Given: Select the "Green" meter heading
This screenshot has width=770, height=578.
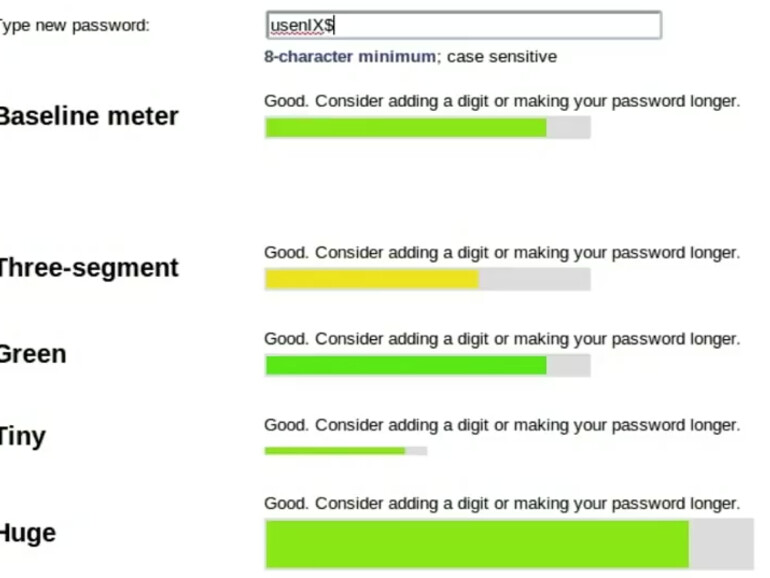Looking at the screenshot, I should coord(32,354).
